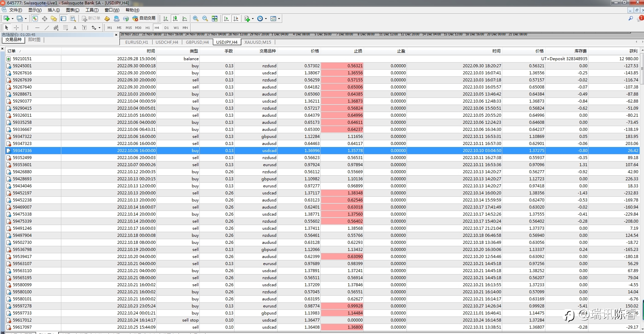Click the 新订单 new order button
Screen dimensions: 644x334
pyautogui.click(x=91, y=18)
